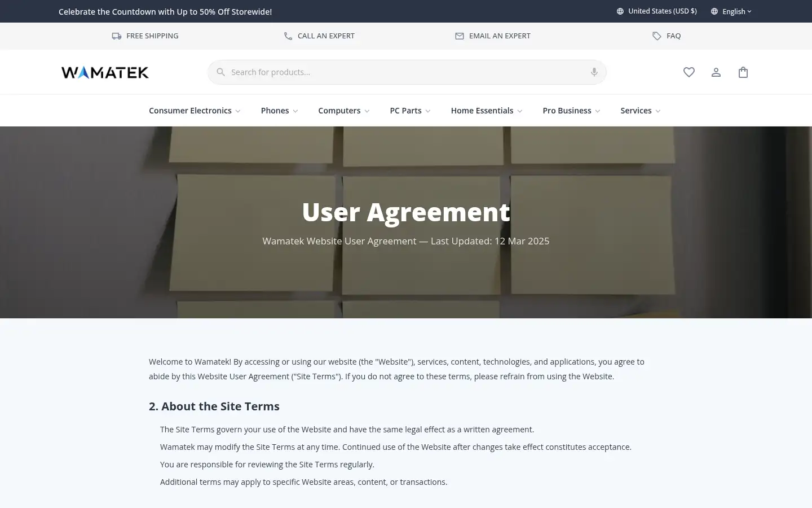812x508 pixels.
Task: Click the EMAIL AN EXPERT link
Action: click(x=493, y=36)
